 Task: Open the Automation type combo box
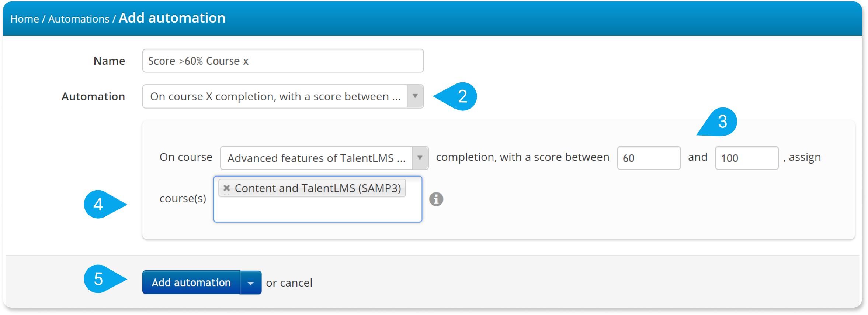point(275,96)
